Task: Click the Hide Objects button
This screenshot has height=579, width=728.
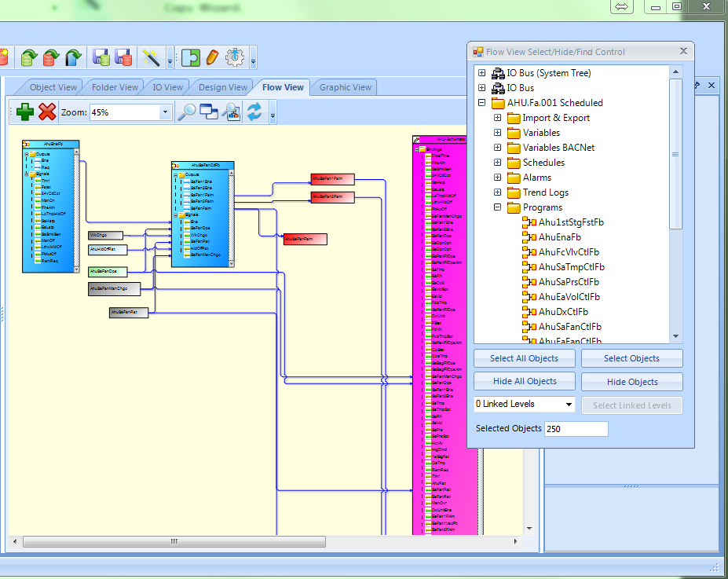Action: pyautogui.click(x=632, y=382)
